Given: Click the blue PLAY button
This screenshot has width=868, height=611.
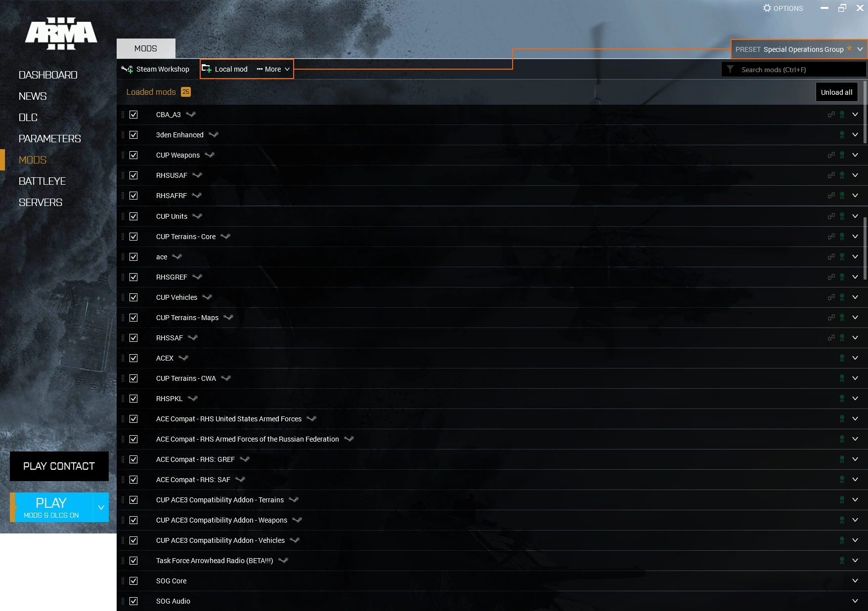Looking at the screenshot, I should pyautogui.click(x=51, y=507).
